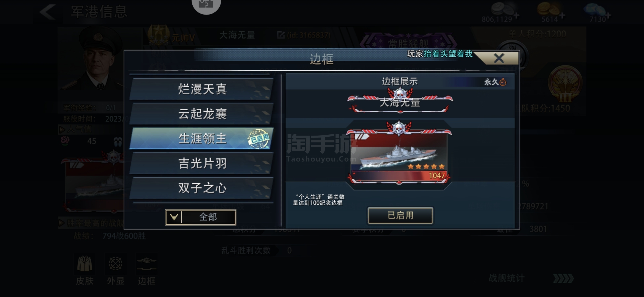Select the 云起龙襄 frame

click(202, 114)
